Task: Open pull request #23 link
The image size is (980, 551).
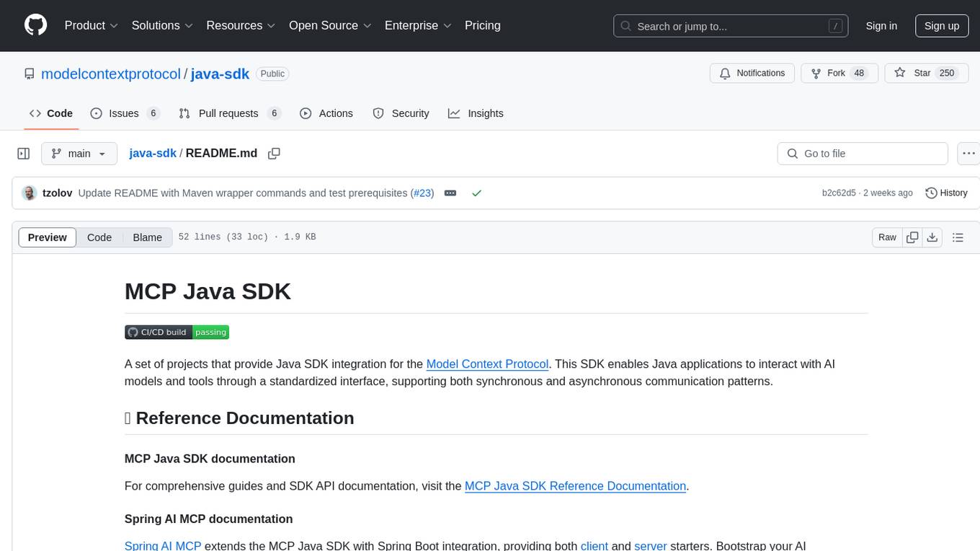Action: [x=422, y=193]
